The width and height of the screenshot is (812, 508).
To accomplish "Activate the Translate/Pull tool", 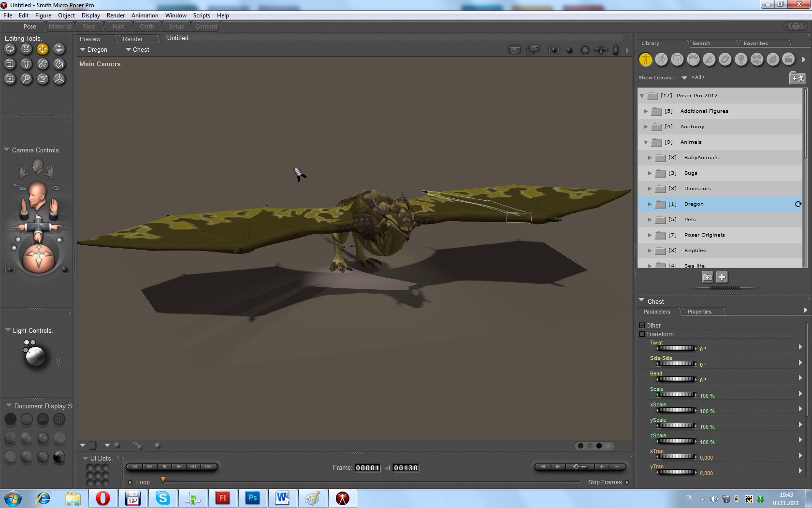I will point(43,49).
